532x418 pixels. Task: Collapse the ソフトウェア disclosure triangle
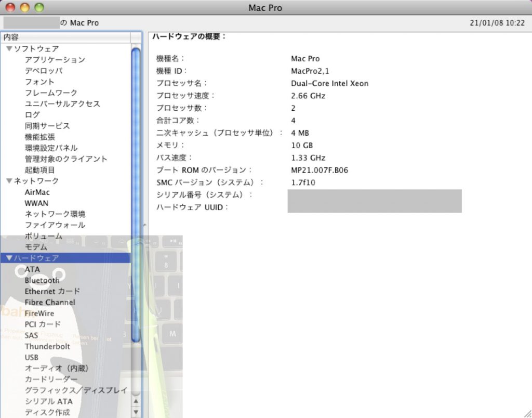[9, 48]
